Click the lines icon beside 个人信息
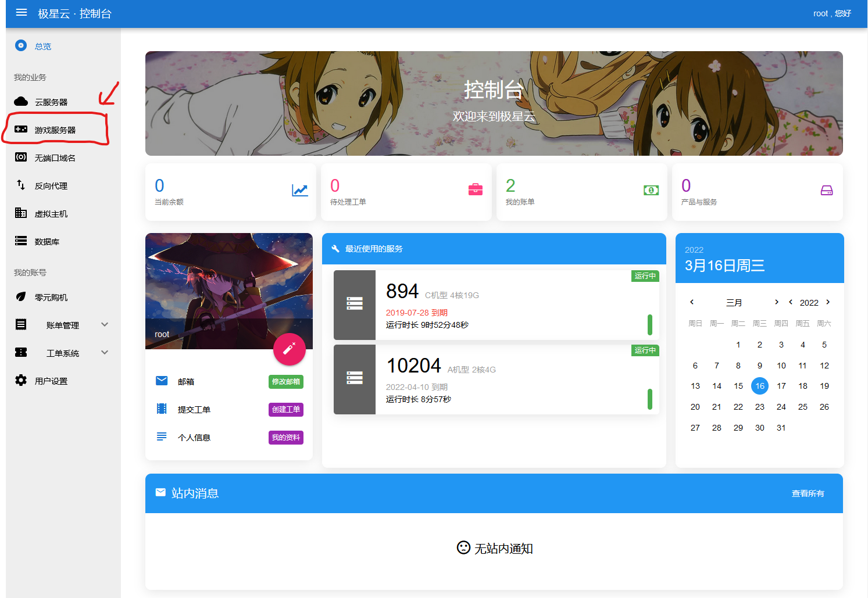The image size is (868, 598). point(162,436)
